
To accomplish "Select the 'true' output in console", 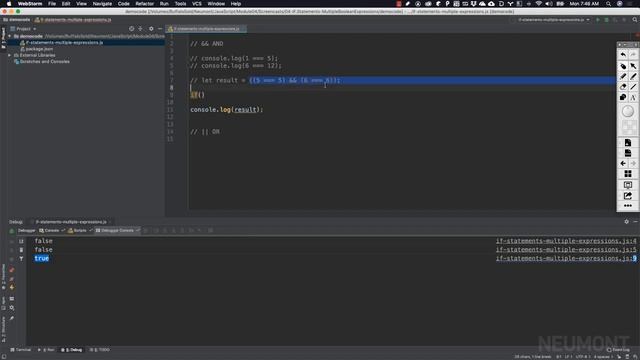I will click(x=42, y=258).
